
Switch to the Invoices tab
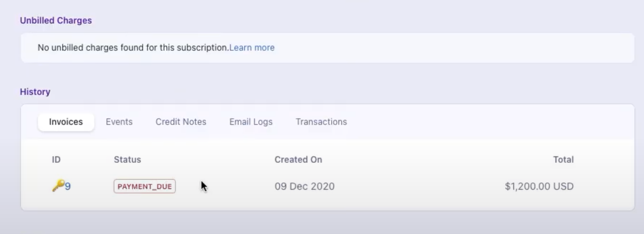(x=66, y=122)
